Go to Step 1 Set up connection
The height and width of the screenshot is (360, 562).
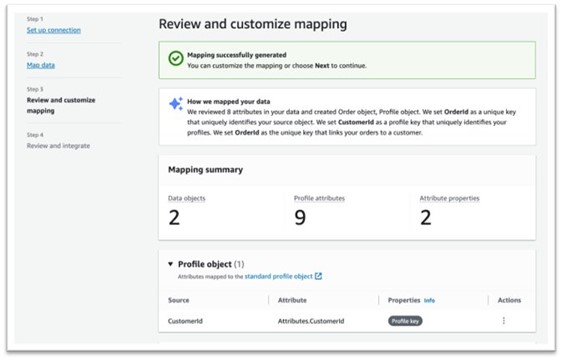point(54,30)
